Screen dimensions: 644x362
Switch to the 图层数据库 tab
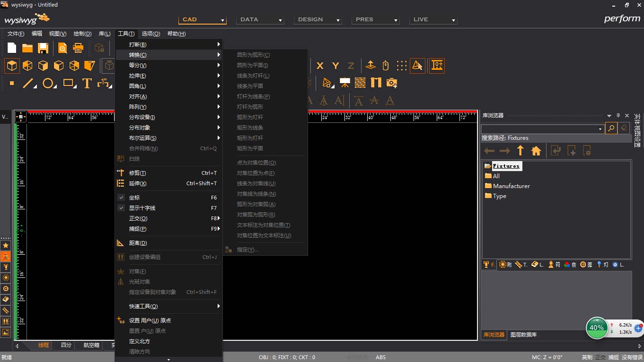pos(523,335)
